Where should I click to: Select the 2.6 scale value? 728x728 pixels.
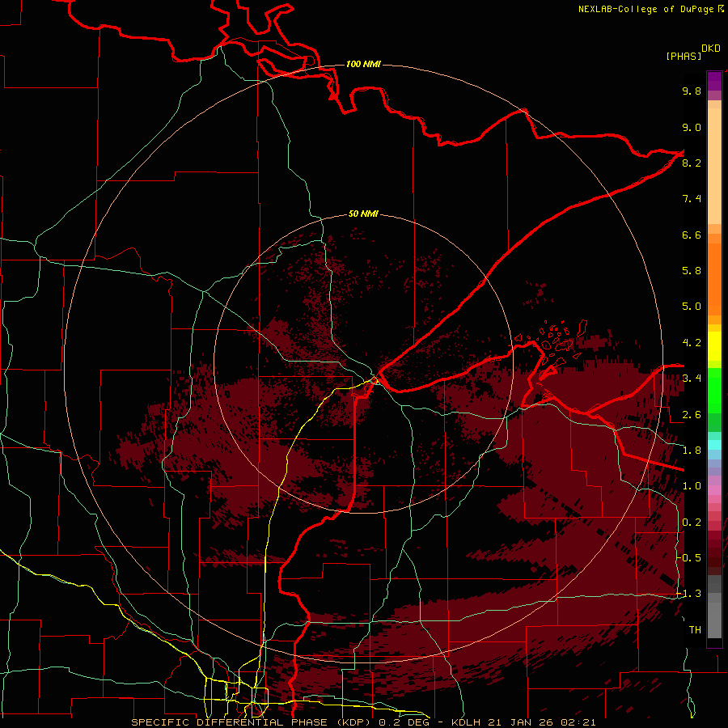692,415
